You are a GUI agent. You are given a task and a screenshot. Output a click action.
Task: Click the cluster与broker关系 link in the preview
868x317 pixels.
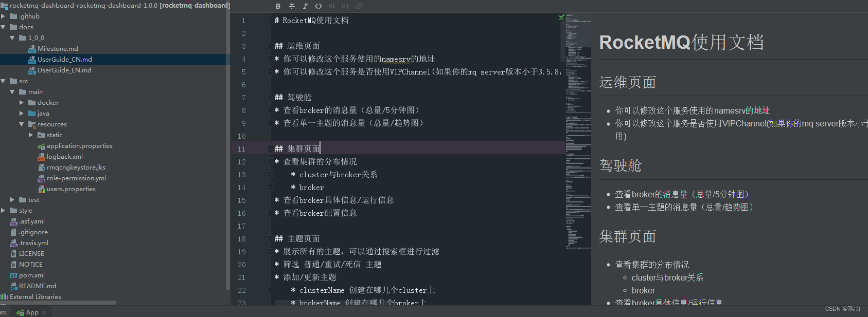click(667, 277)
